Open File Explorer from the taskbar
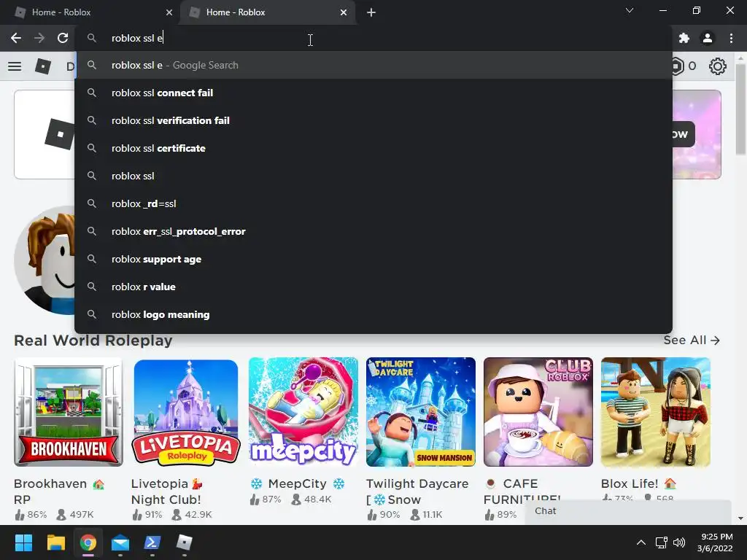 click(x=55, y=542)
